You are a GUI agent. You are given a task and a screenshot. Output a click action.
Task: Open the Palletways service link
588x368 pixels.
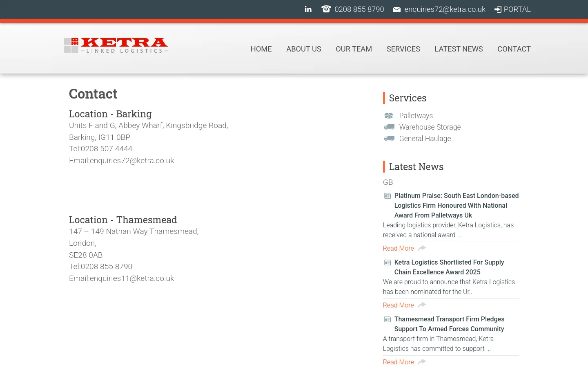click(416, 116)
